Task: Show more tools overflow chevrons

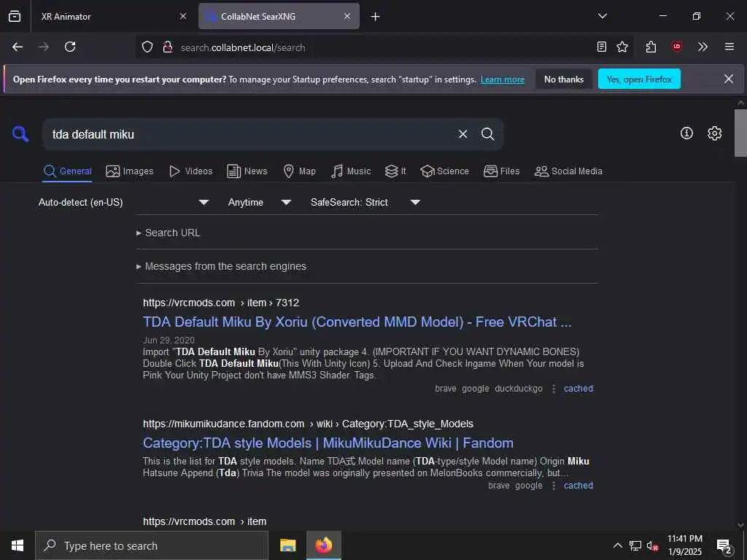Action: pyautogui.click(x=703, y=47)
